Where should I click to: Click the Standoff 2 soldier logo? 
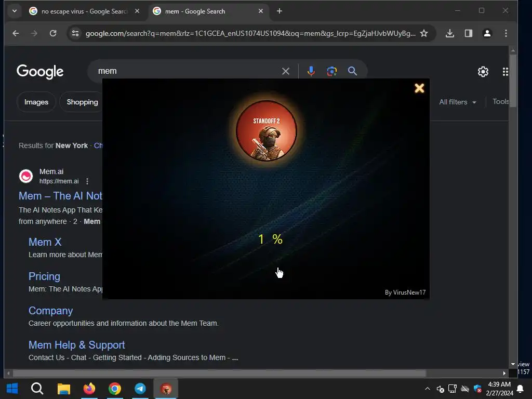coord(267,130)
